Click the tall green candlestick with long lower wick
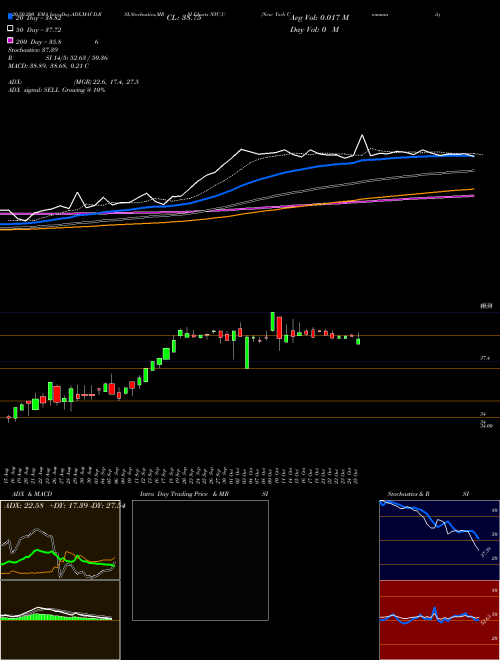 [247, 353]
